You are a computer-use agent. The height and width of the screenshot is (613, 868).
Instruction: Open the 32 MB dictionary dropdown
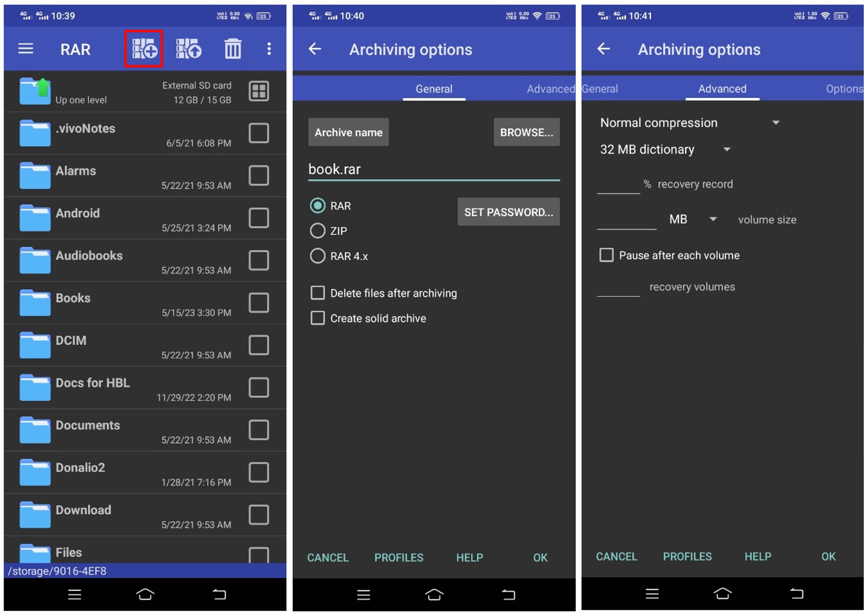665,149
